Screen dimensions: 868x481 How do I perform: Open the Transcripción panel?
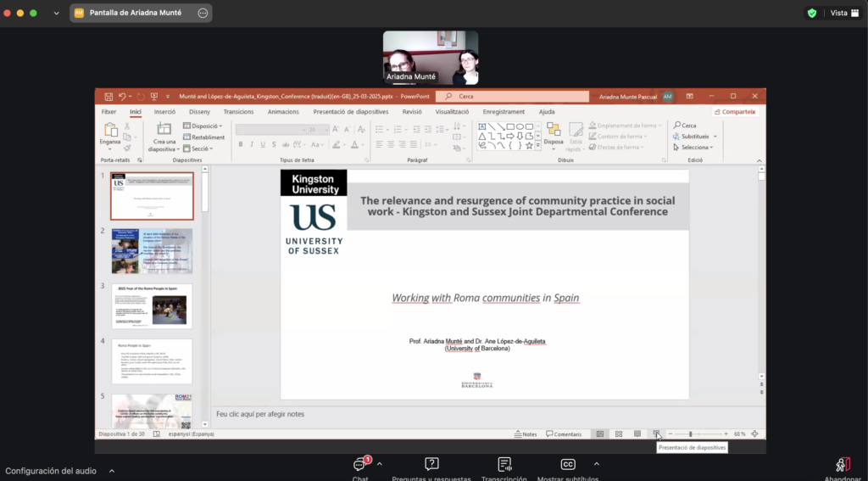tap(504, 466)
